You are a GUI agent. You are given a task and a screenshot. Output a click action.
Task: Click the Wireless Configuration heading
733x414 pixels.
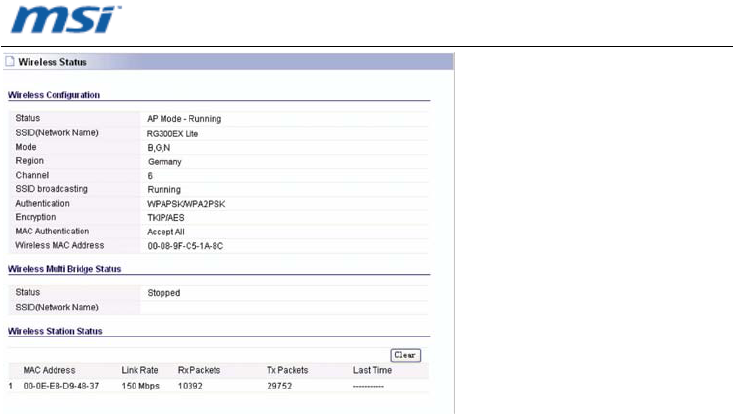pyautogui.click(x=54, y=95)
